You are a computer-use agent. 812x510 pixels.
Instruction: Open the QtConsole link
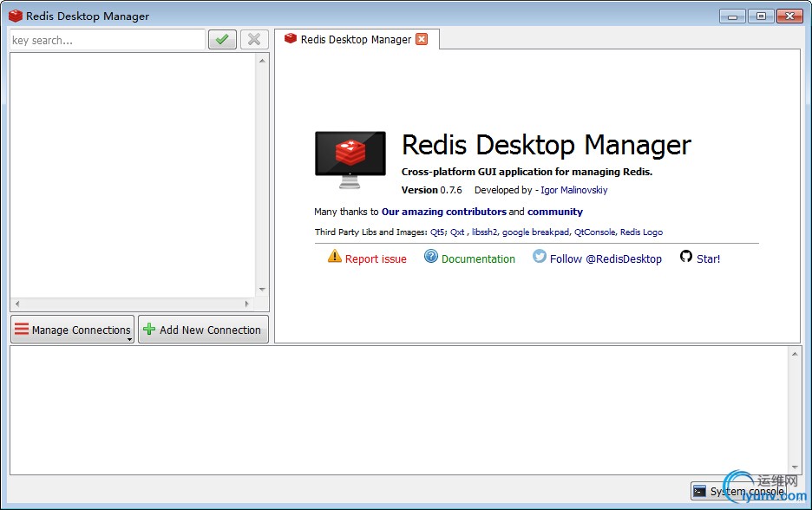(594, 232)
